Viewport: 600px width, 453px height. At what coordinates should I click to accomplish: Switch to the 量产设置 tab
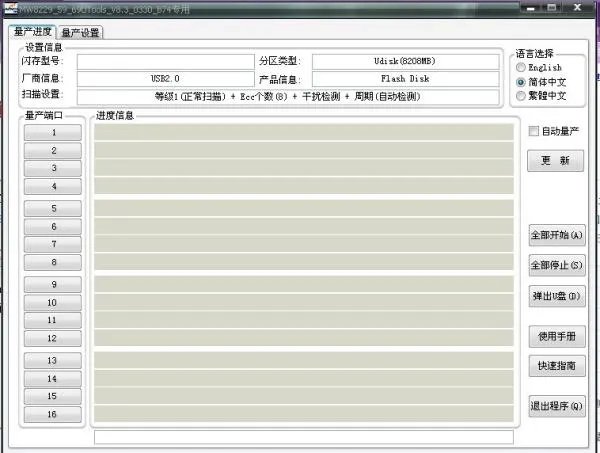click(80, 33)
